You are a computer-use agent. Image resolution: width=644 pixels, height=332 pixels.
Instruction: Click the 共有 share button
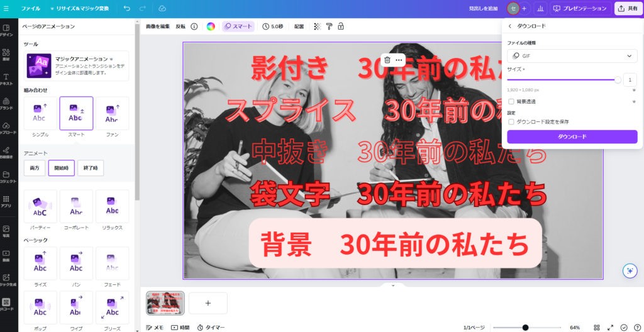coord(628,8)
